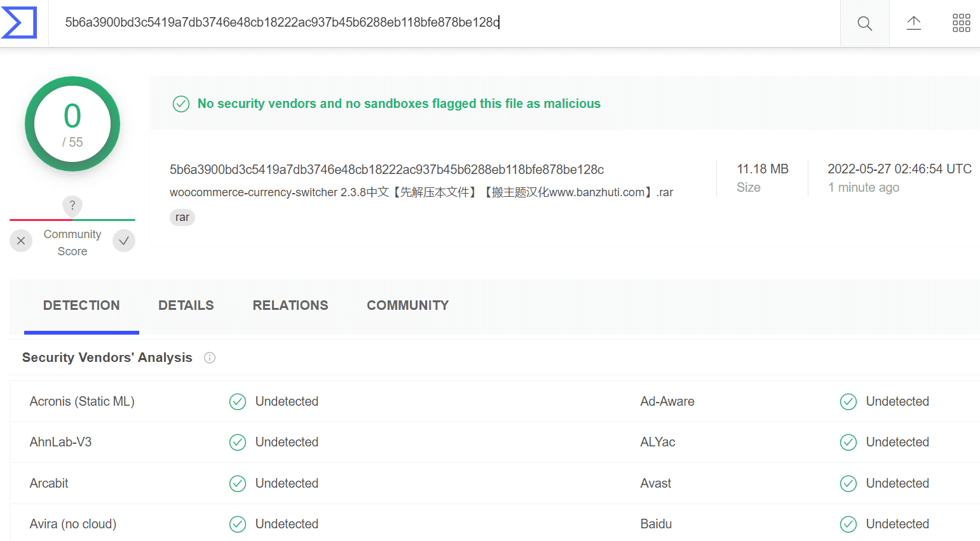This screenshot has width=980, height=541.
Task: Click the Acronis Undetected check icon
Action: (238, 402)
